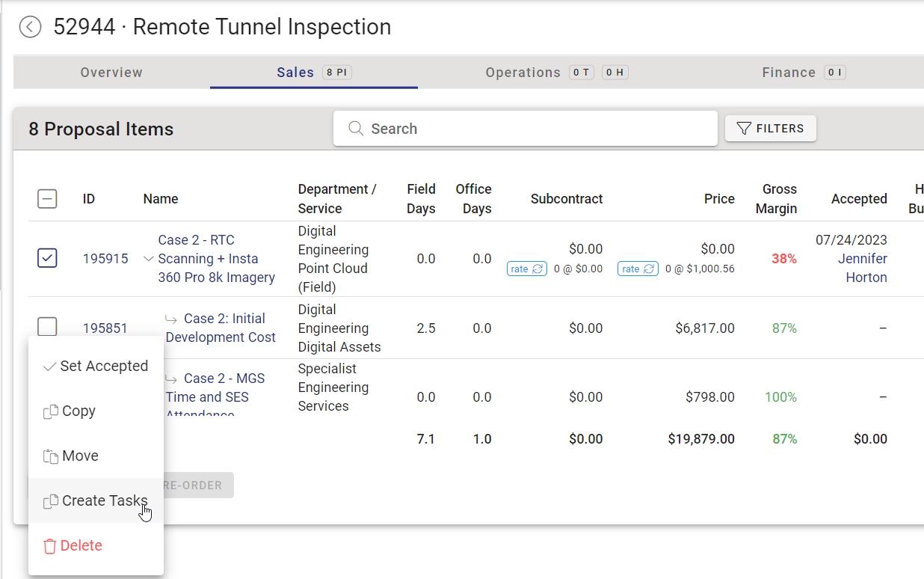Click the duplicate icon beside Create Tasks

click(51, 500)
